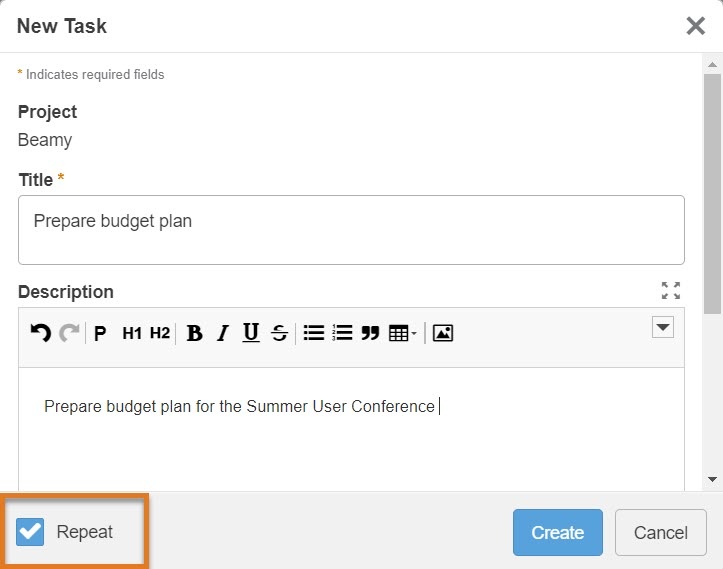Image resolution: width=723 pixels, height=569 pixels.
Task: Apply Heading 1 format
Action: [x=132, y=334]
